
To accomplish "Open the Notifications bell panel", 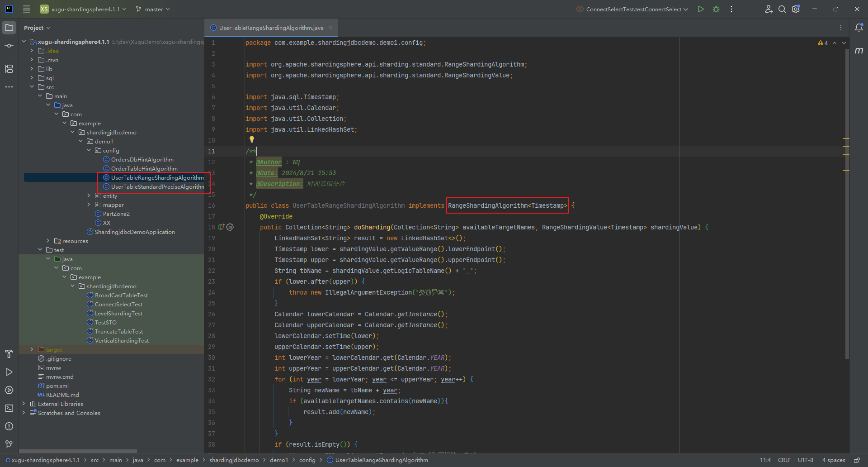I will pyautogui.click(x=859, y=28).
